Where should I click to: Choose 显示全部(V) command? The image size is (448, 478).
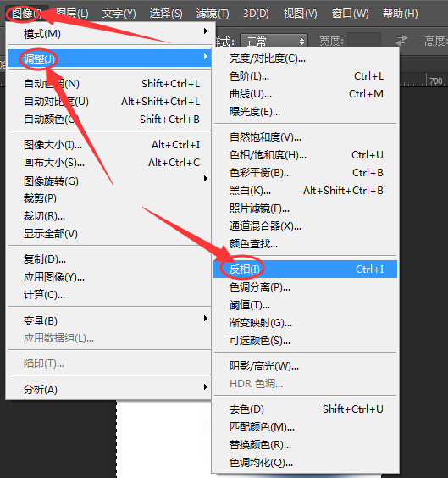click(109, 234)
